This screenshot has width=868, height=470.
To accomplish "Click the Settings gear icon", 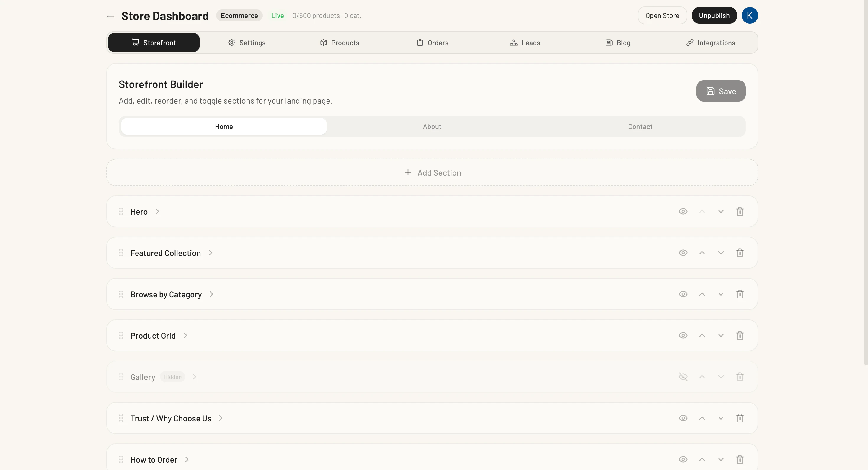I will (x=231, y=43).
